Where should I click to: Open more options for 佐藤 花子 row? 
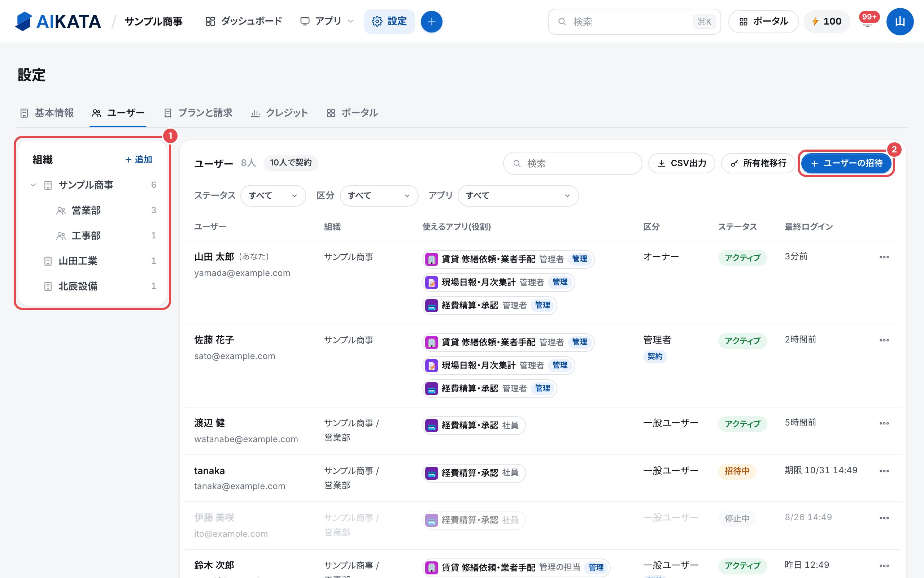click(884, 340)
